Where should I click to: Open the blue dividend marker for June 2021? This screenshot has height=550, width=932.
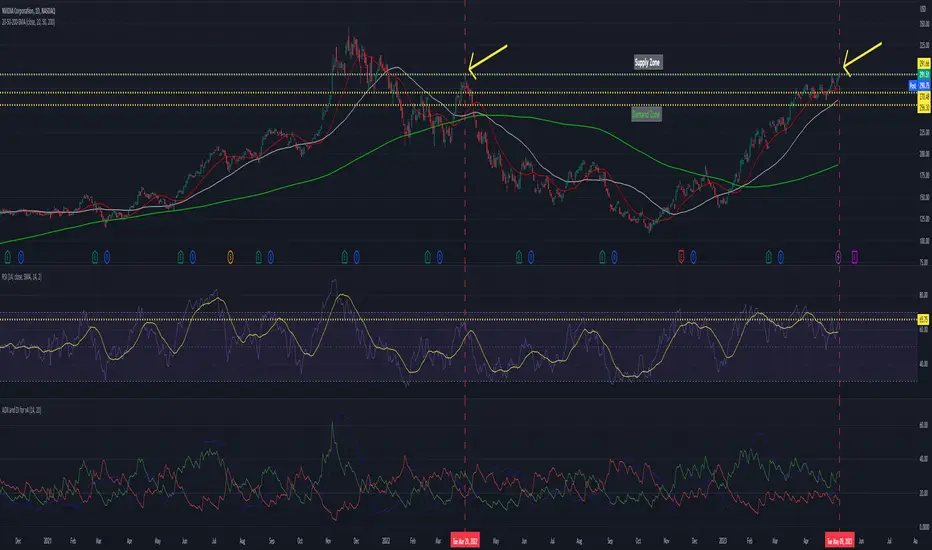point(193,257)
